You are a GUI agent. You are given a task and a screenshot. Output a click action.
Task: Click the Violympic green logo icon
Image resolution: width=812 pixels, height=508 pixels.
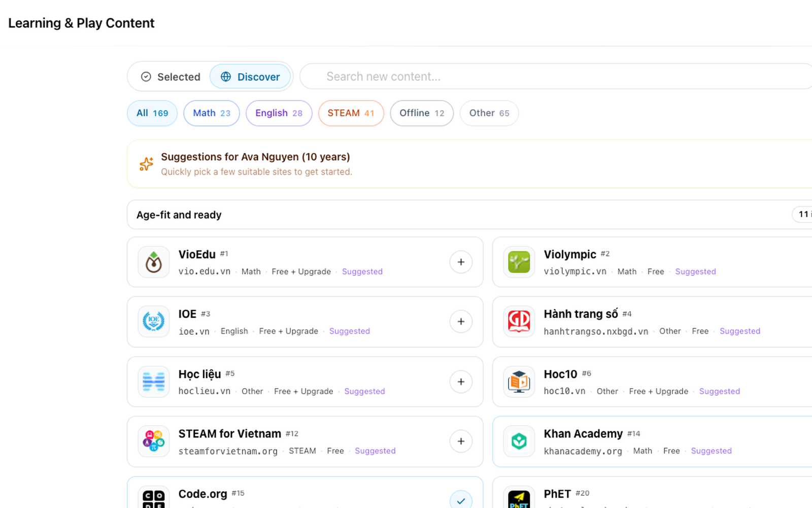(519, 262)
